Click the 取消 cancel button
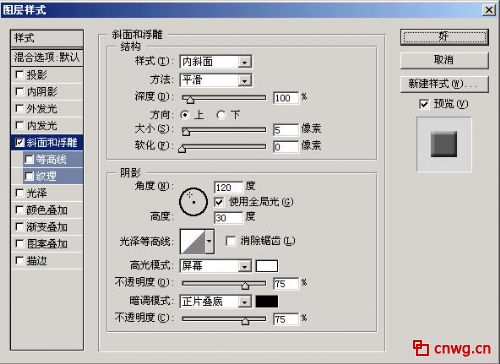Screen dimensions: 500x364 pyautogui.click(x=444, y=60)
